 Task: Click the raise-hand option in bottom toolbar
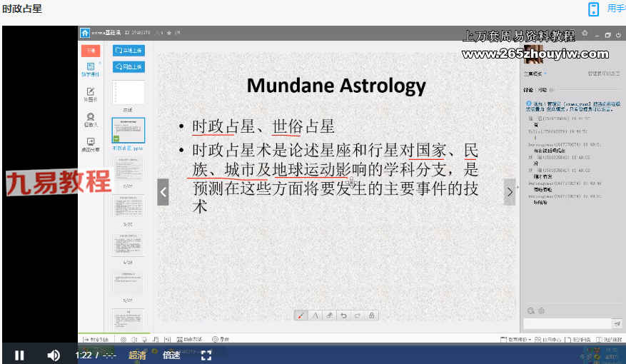coord(221,339)
